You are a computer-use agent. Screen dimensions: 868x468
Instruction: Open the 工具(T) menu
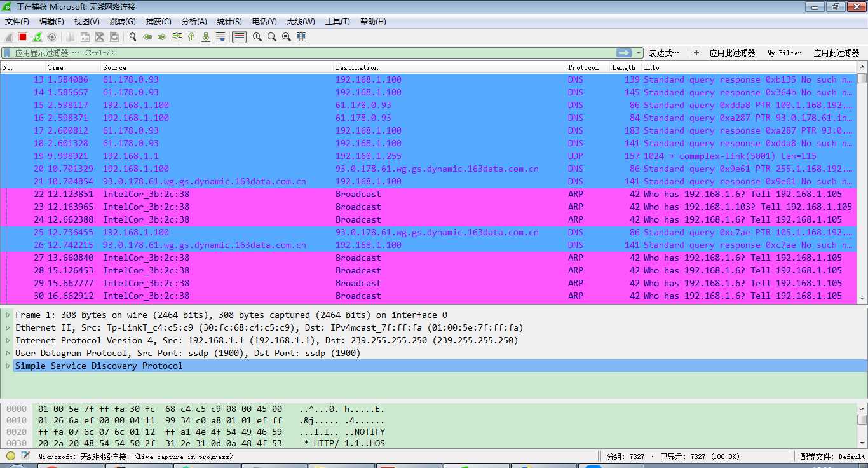point(337,22)
